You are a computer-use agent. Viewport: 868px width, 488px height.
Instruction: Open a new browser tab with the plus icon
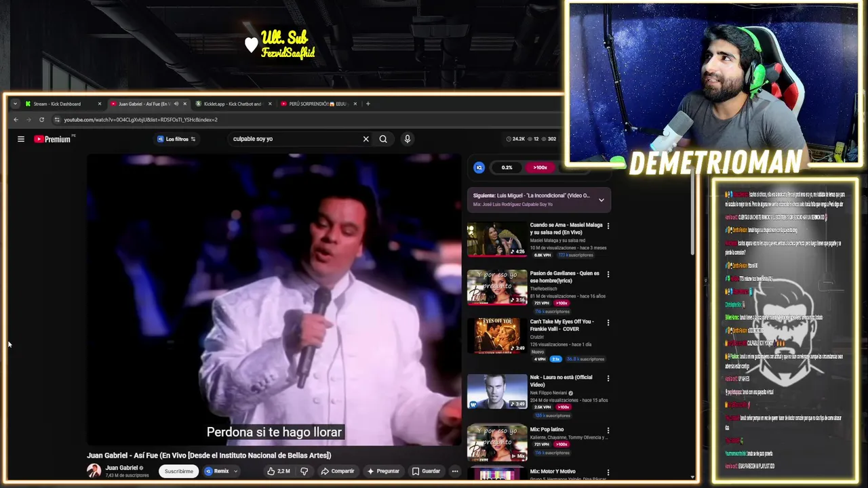coord(368,104)
